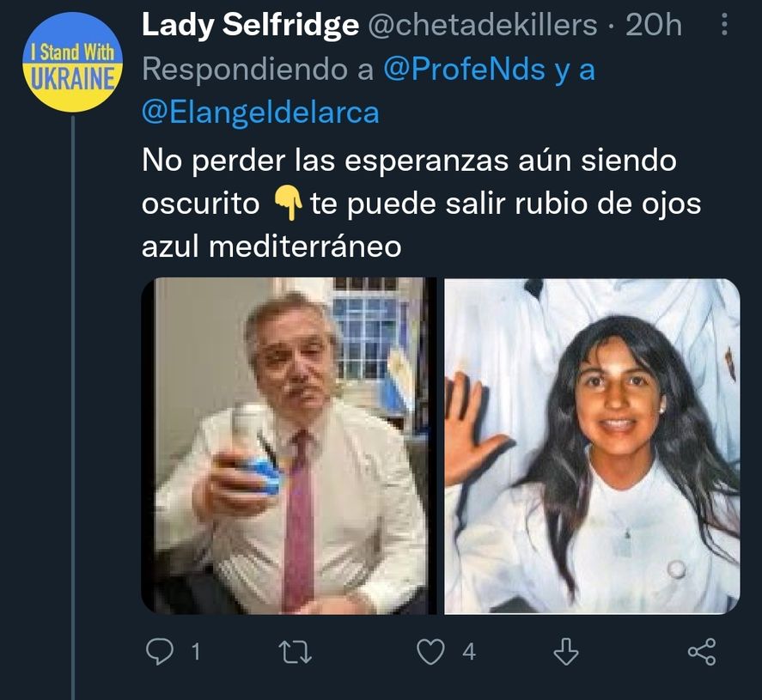Click the like count number 4
This screenshot has height=700, width=762.
click(x=468, y=652)
